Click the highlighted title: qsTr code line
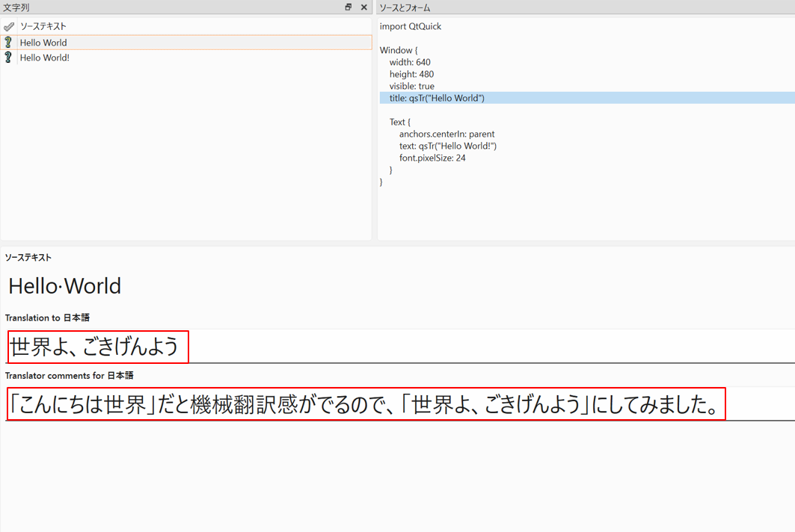The width and height of the screenshot is (795, 532). [x=437, y=98]
